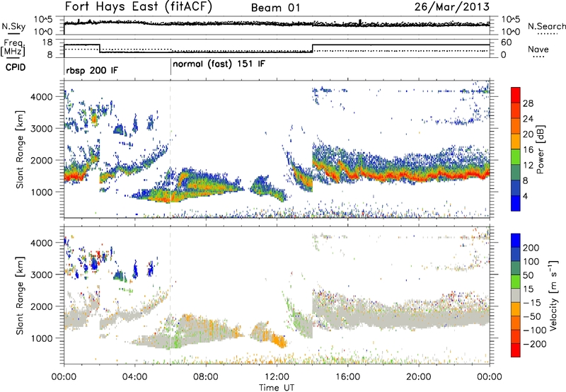Viewport: 566px width, 392px height.
Task: Click the '28' label on Power colorbar
Action: (528, 103)
